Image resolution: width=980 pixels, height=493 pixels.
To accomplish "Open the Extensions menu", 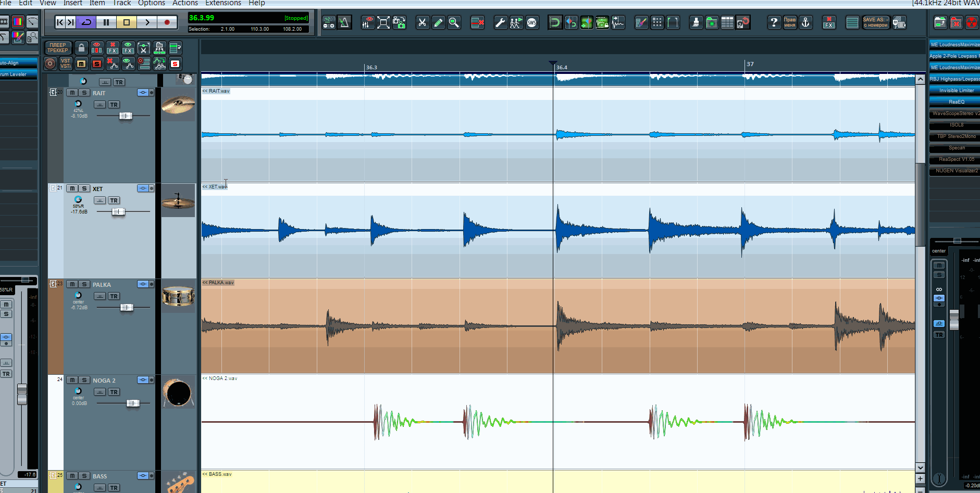I will (223, 3).
